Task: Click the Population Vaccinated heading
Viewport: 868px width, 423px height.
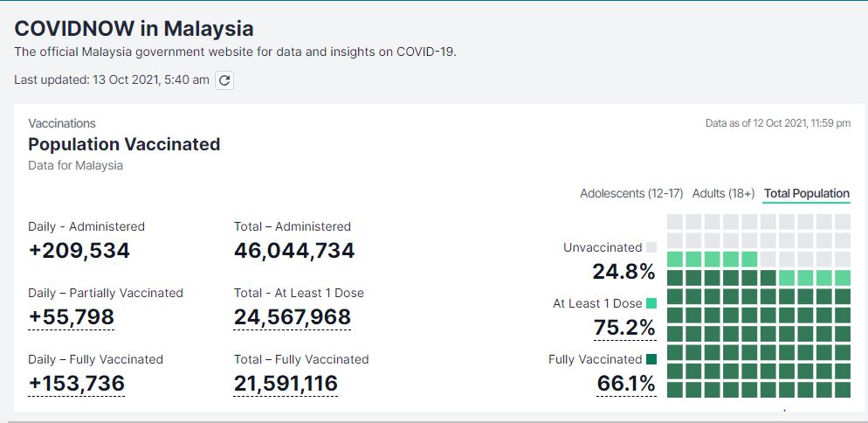Action: click(124, 144)
